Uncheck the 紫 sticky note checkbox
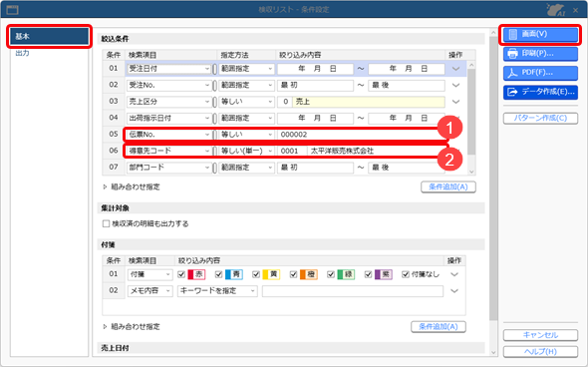Image resolution: width=588 pixels, height=367 pixels. coord(368,274)
